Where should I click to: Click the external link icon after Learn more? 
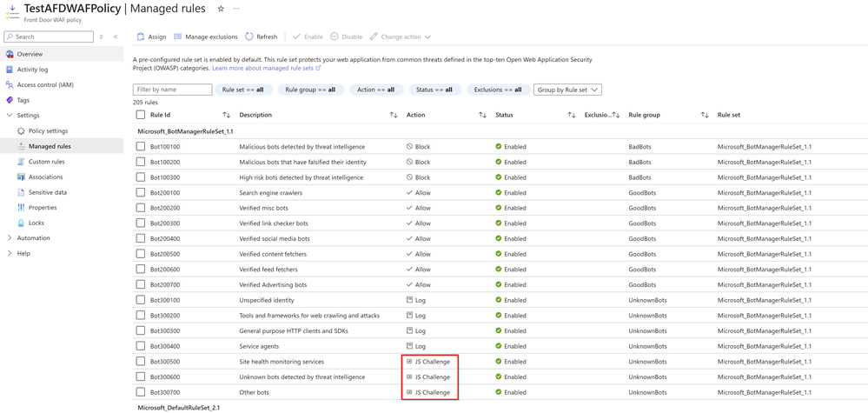point(318,68)
